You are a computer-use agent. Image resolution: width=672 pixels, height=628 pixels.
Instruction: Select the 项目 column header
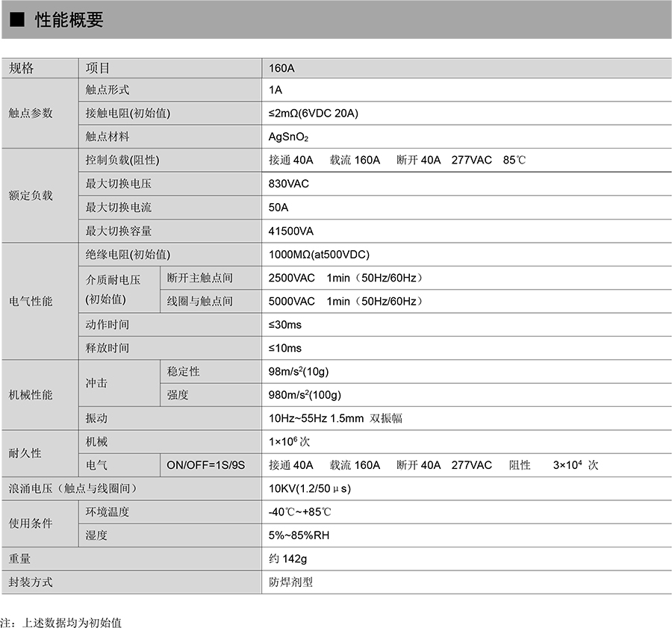pos(98,68)
